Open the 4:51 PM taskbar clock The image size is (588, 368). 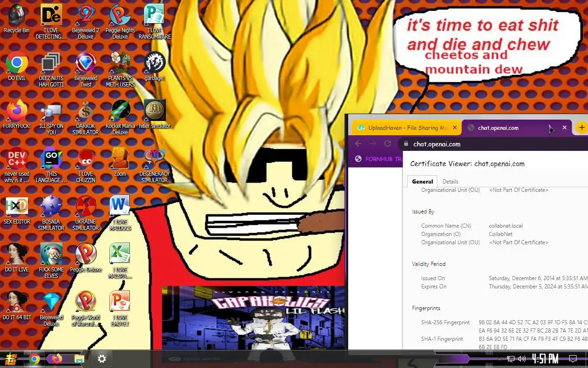pos(545,359)
